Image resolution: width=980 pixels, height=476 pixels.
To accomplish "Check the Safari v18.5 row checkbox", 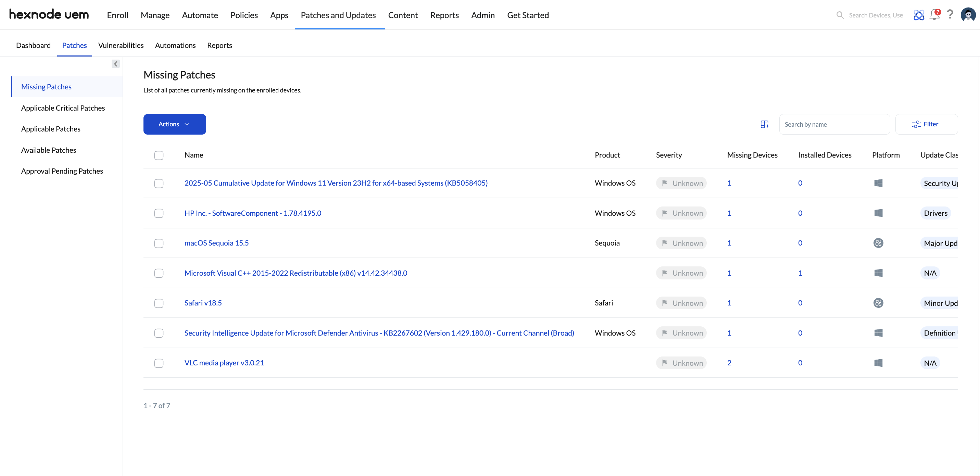I will click(159, 303).
